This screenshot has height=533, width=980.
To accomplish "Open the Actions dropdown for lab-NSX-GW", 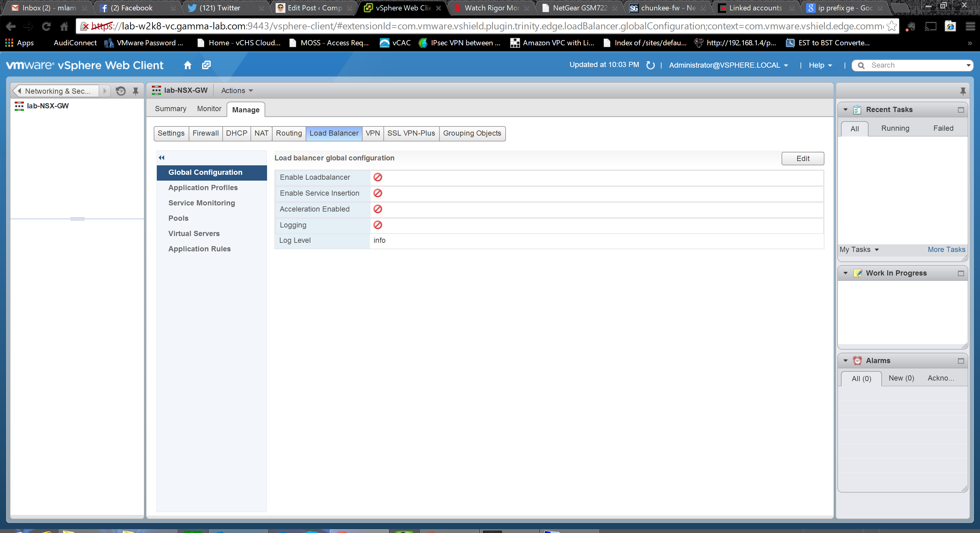I will 237,91.
